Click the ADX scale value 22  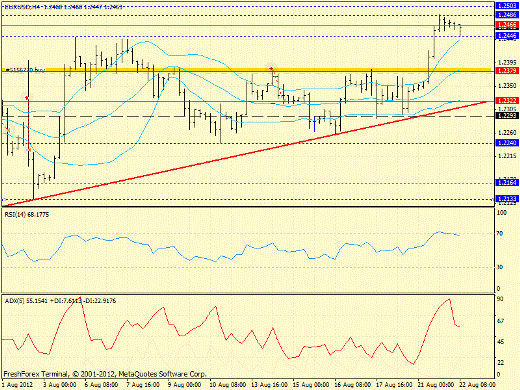[x=500, y=362]
